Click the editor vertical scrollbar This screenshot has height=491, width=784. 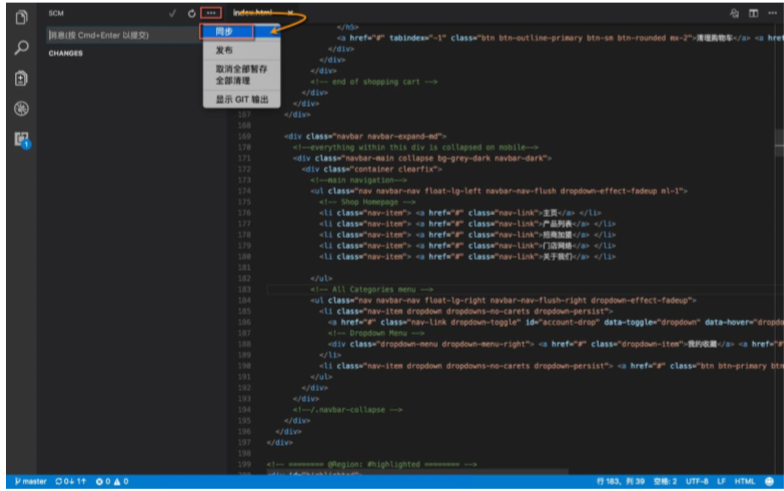click(779, 142)
